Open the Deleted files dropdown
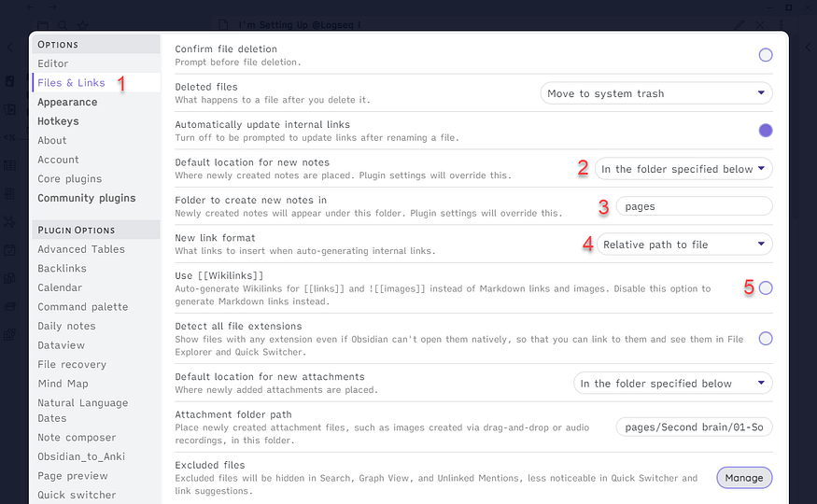Image resolution: width=817 pixels, height=504 pixels. click(x=656, y=93)
